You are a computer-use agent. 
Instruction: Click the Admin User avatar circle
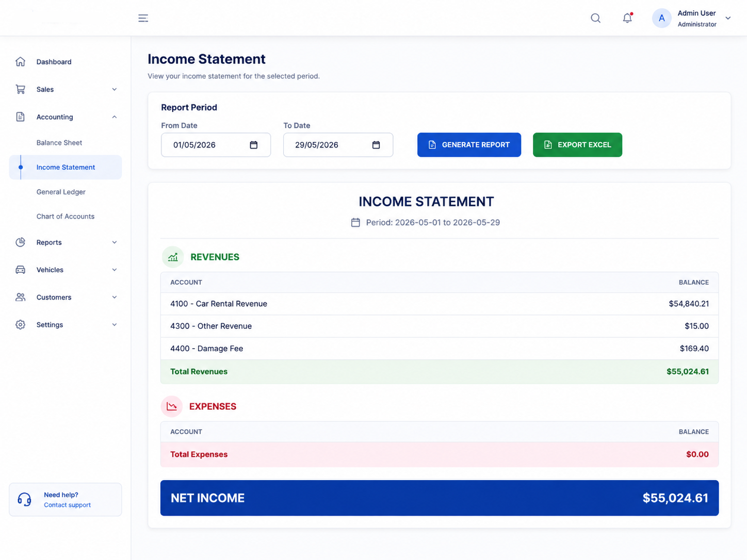[x=661, y=18]
